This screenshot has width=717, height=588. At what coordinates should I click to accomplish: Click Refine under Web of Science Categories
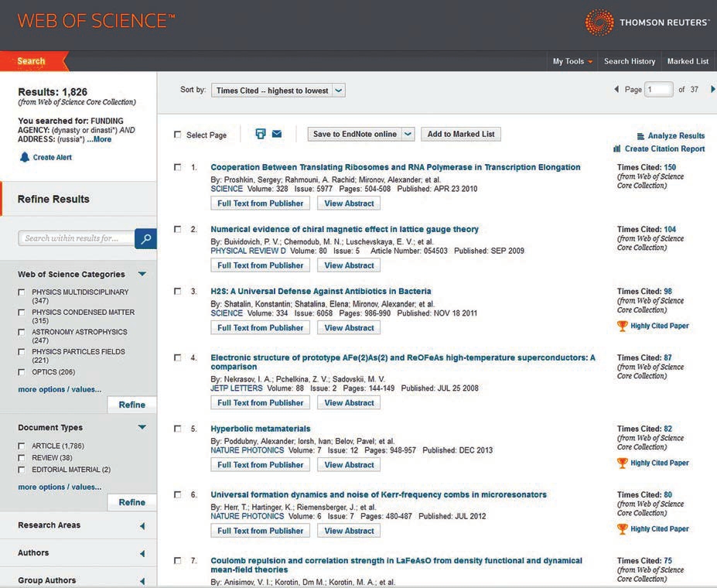click(132, 405)
